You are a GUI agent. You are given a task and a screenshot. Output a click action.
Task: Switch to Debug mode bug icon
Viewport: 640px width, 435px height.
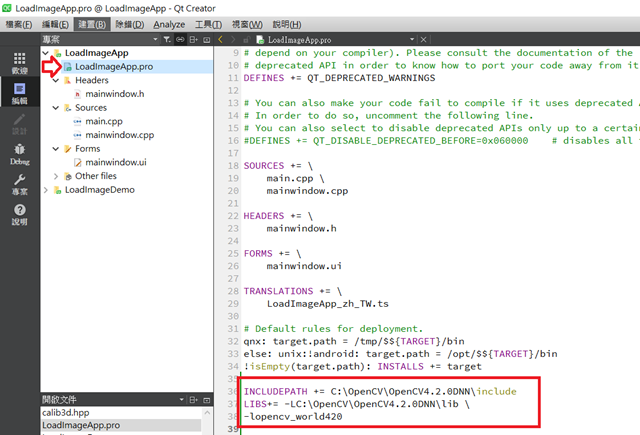19,154
